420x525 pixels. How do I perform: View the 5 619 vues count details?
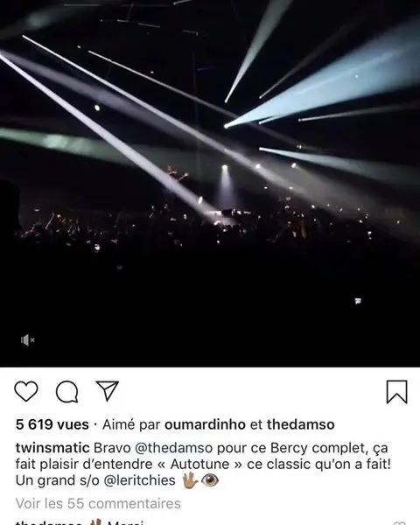(52, 424)
